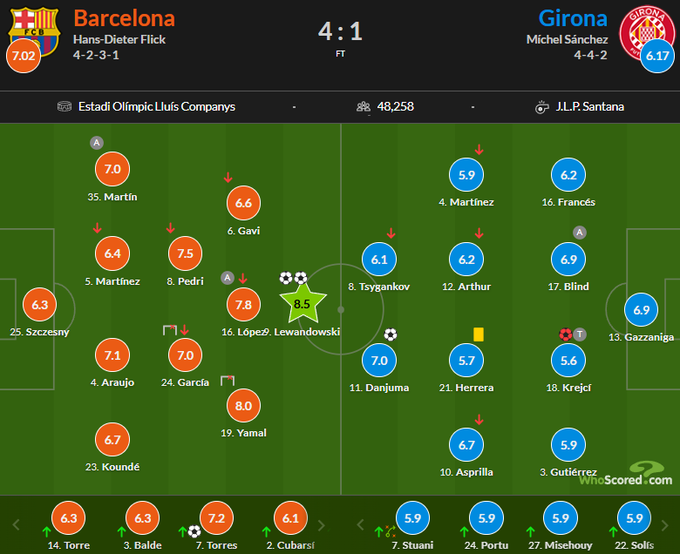Open the Barcelona team name link
This screenshot has width=680, height=554.
click(124, 18)
